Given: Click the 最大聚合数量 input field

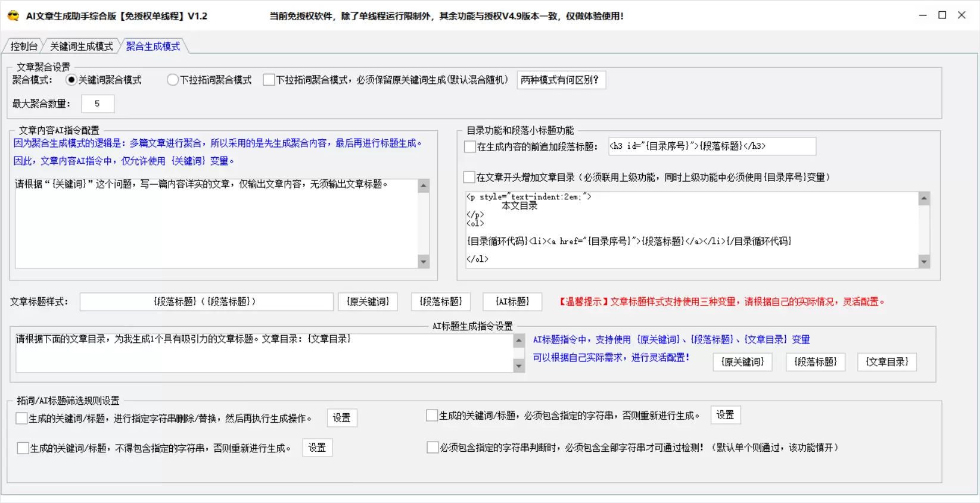Looking at the screenshot, I should (98, 104).
